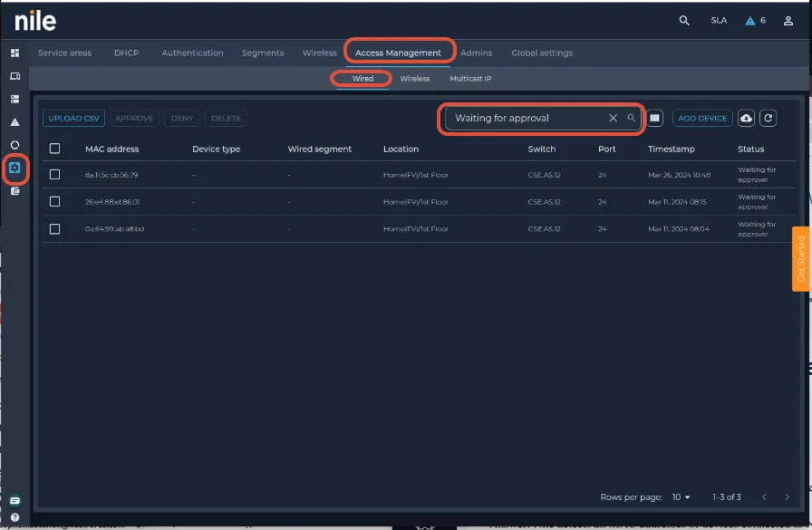
Task: Open the devices icon in the sidebar
Action: (x=15, y=76)
